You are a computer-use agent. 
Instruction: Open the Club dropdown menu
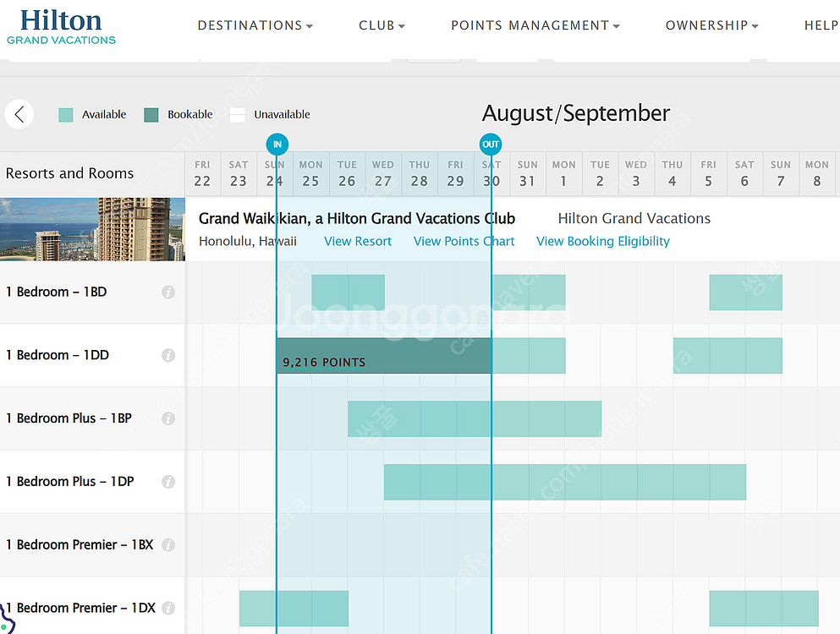382,25
